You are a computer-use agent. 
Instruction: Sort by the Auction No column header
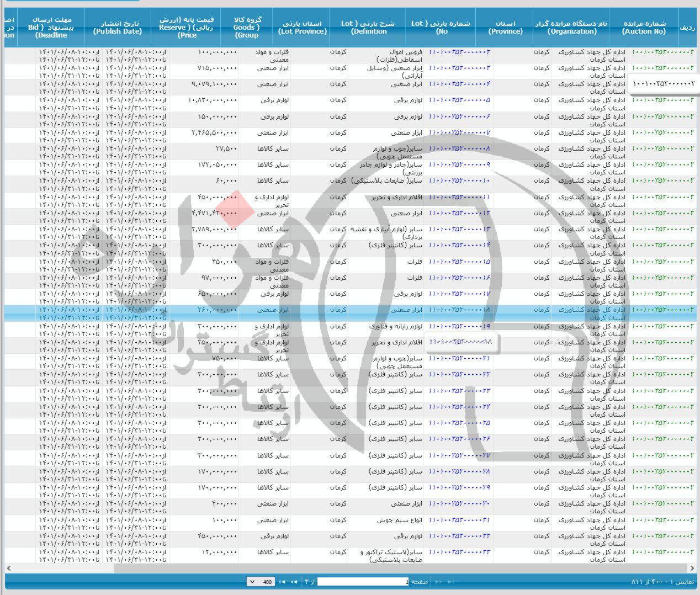click(x=644, y=28)
